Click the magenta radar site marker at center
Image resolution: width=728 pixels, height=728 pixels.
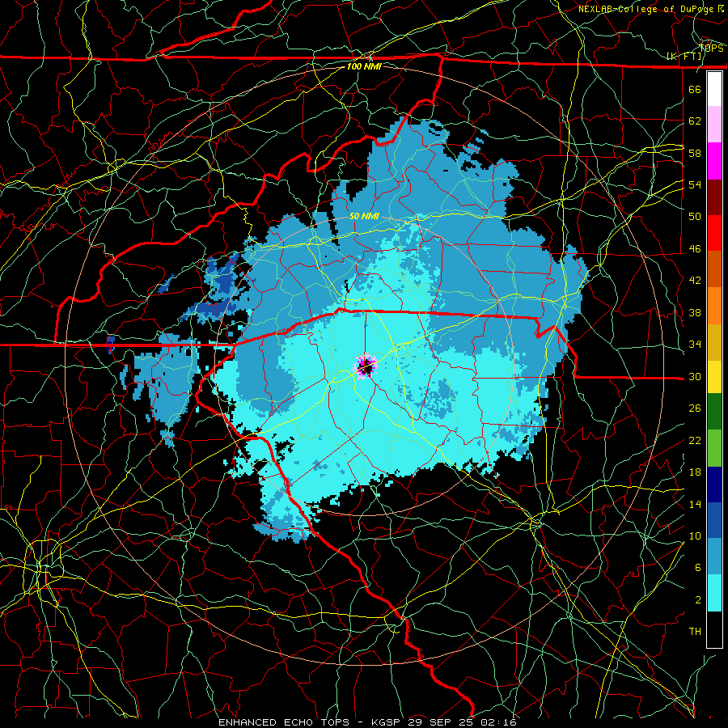pos(366,367)
